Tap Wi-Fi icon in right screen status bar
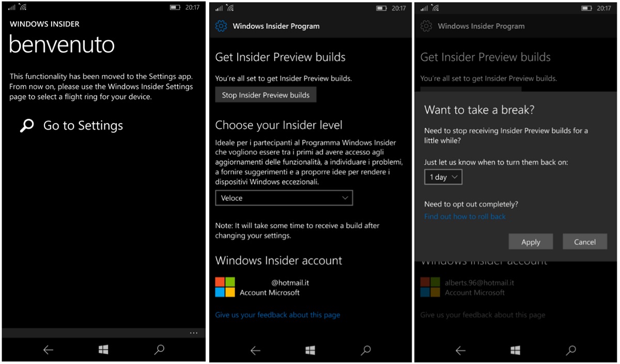 pos(435,8)
